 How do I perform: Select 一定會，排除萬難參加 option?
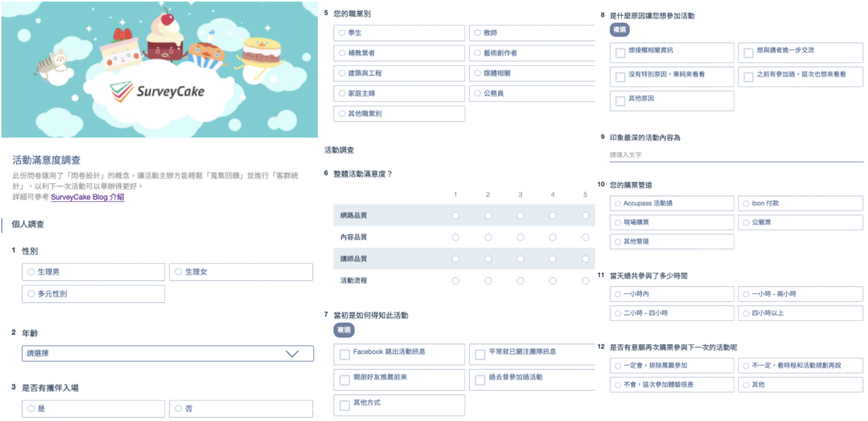618,366
